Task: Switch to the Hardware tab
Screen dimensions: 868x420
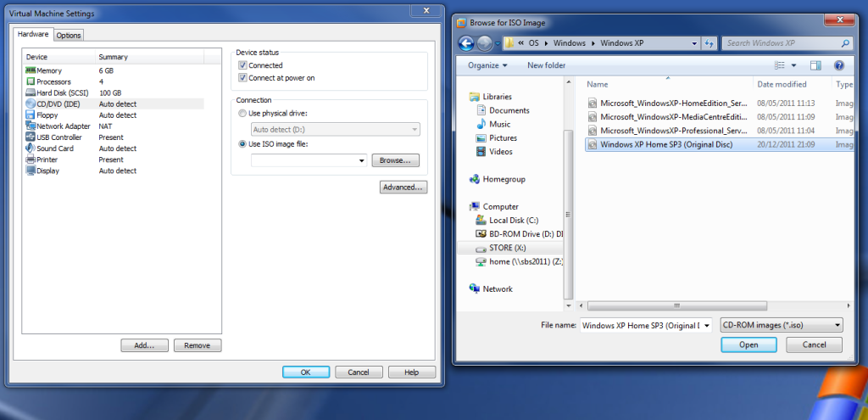Action: pyautogui.click(x=33, y=34)
